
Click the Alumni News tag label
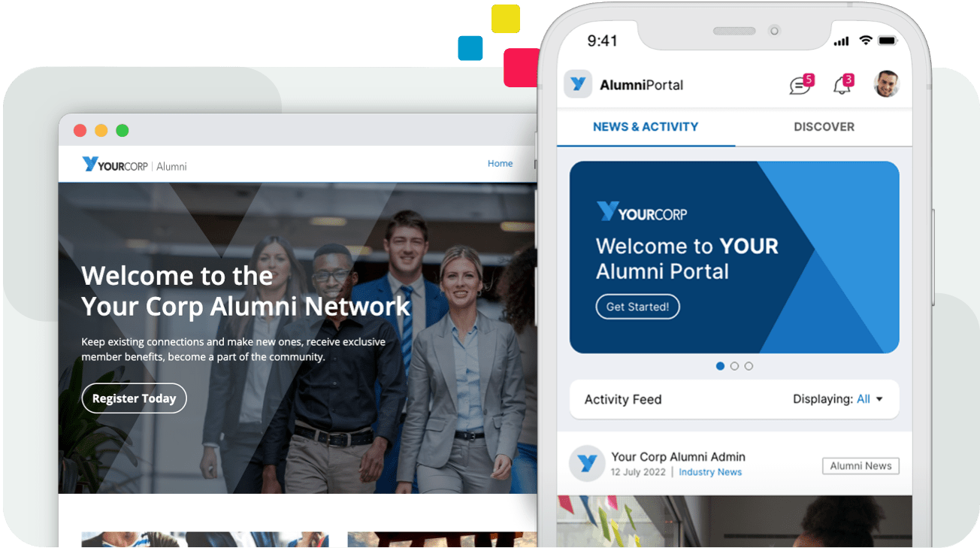pyautogui.click(x=861, y=466)
